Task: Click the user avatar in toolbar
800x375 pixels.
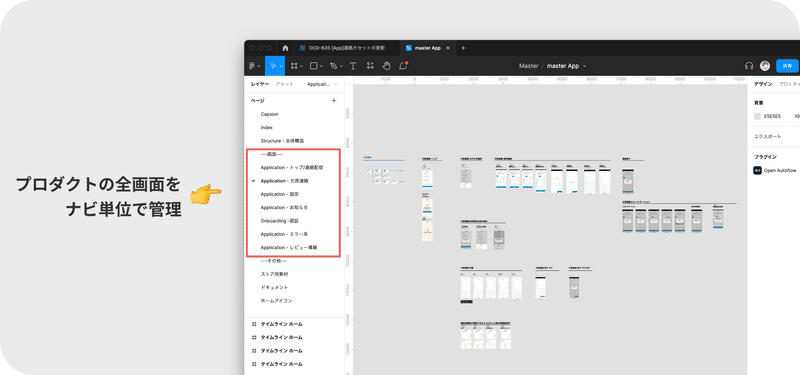Action: [x=765, y=66]
